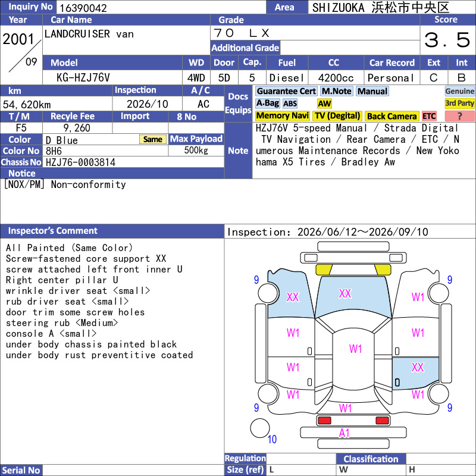This screenshot has width=476, height=476.
Task: Select the Chassis No HZJ76-0003814 field
Action: point(133,162)
